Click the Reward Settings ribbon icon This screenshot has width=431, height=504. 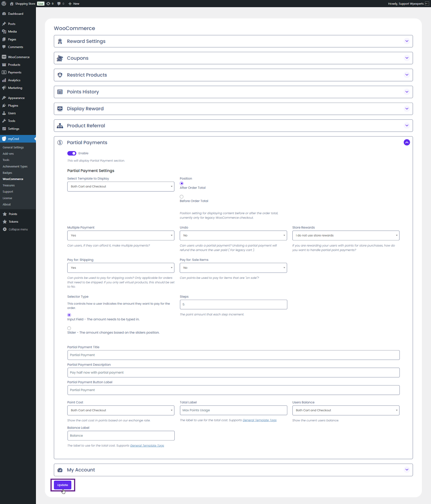[60, 41]
